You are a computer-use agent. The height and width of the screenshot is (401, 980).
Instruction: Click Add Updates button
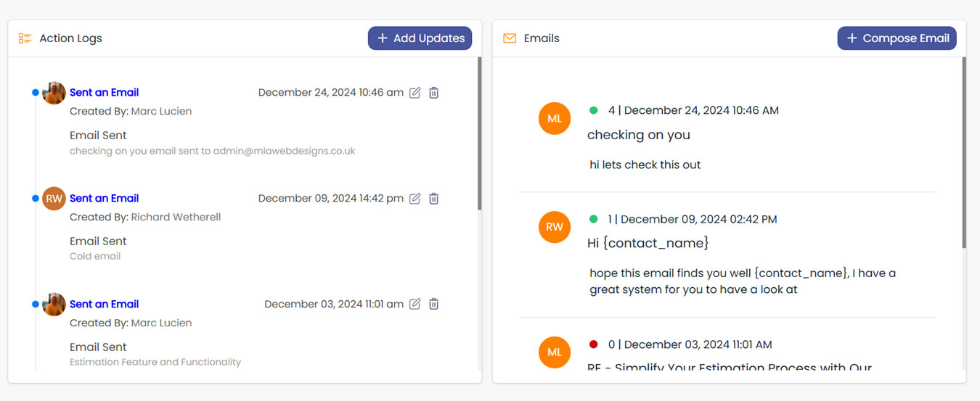[420, 38]
